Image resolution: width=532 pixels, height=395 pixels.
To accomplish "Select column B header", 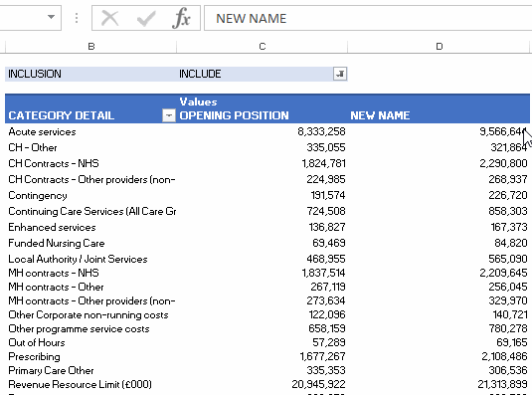I will tap(90, 47).
